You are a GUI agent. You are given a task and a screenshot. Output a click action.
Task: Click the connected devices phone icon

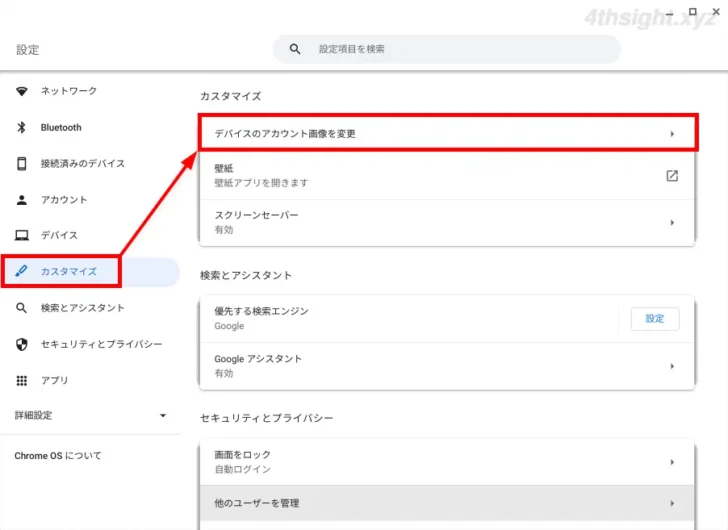(21, 163)
